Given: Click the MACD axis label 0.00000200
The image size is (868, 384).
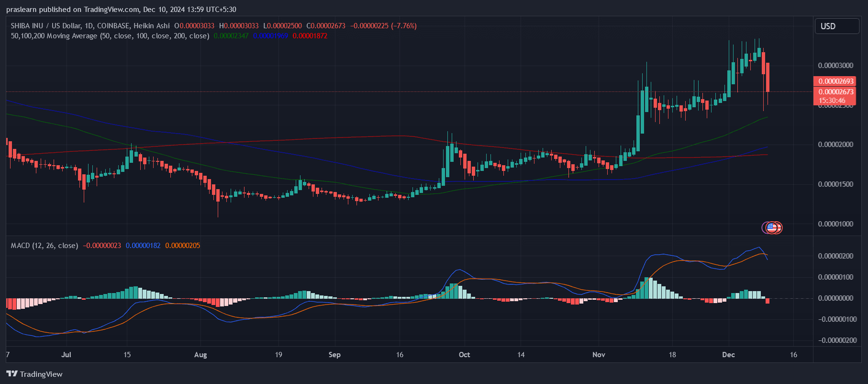Looking at the screenshot, I should point(835,256).
